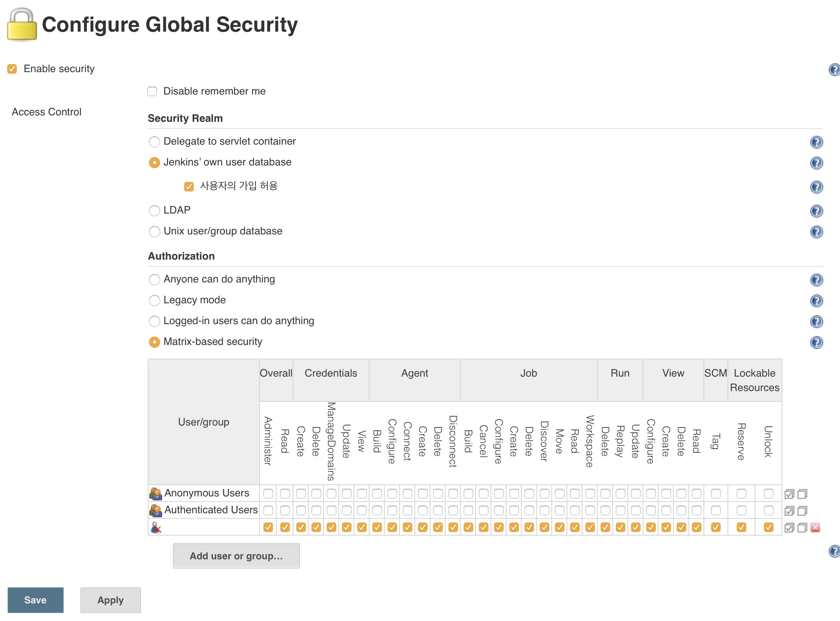Remove the unnamed user row with red X
The image size is (840, 621).
tap(815, 528)
